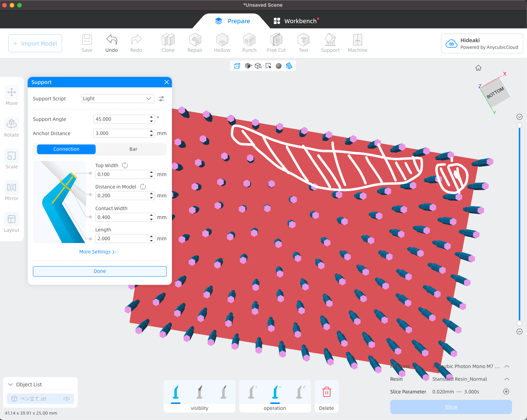527x420 pixels.
Task: Expand the Resin selection chevron
Action: [x=507, y=379]
